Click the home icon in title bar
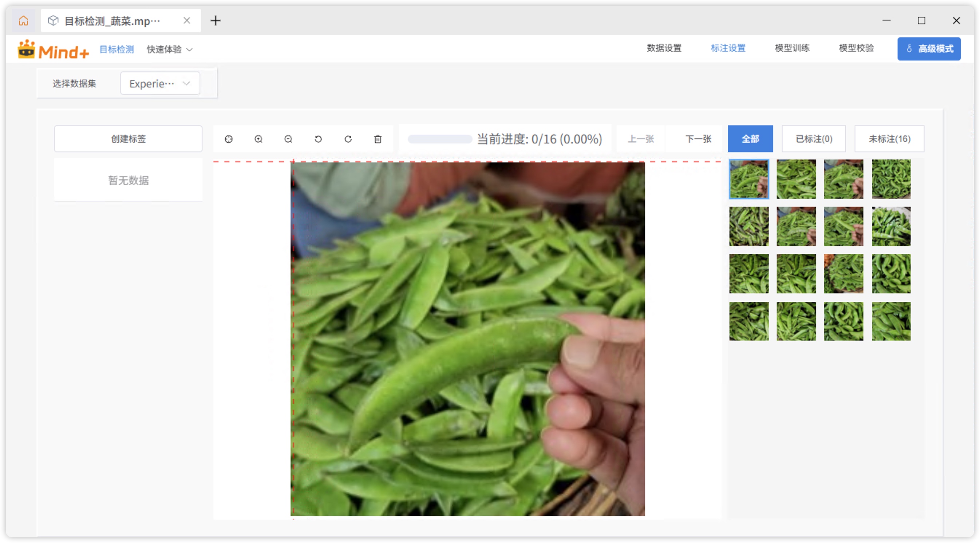The image size is (980, 543). click(x=24, y=20)
